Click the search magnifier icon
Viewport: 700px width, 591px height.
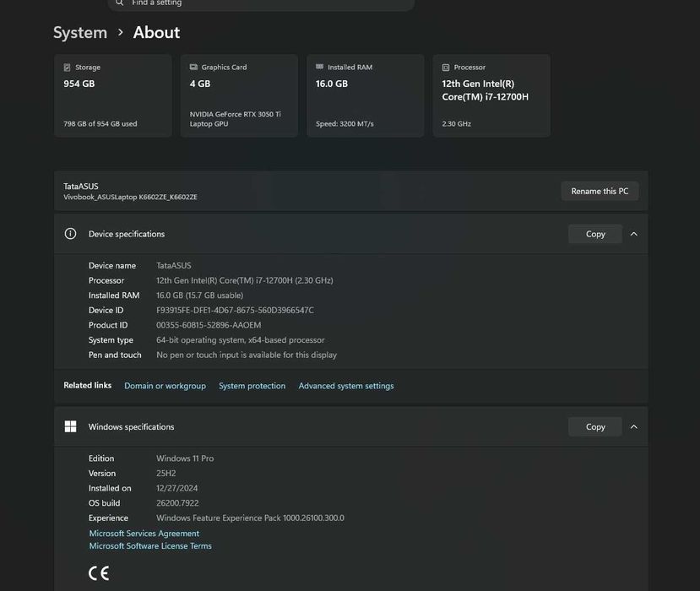(x=120, y=3)
